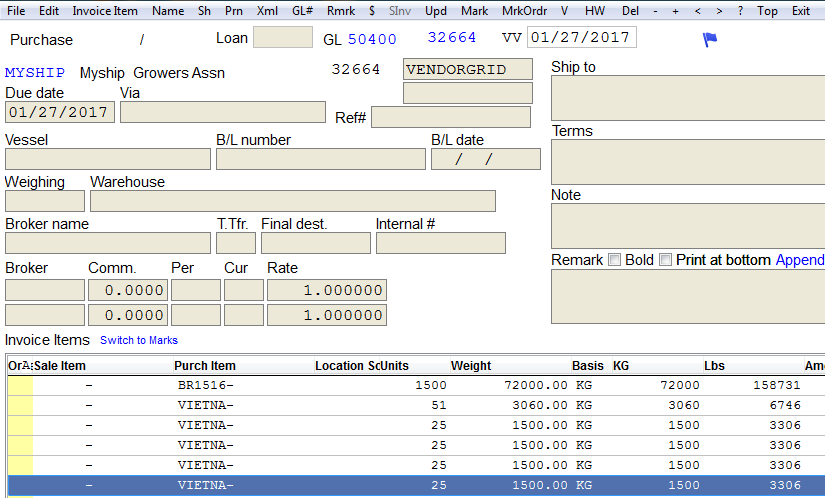This screenshot has width=825, height=498.
Task: Click the Mark menu item
Action: [475, 11]
